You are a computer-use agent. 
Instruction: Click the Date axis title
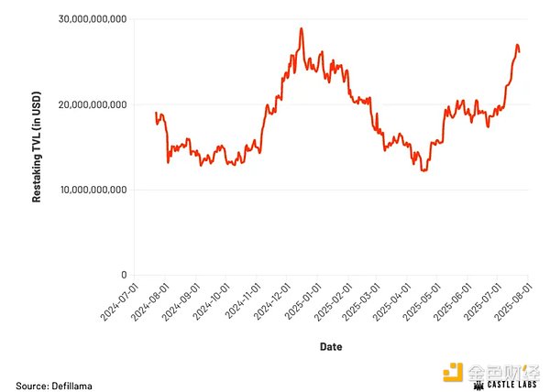331,347
